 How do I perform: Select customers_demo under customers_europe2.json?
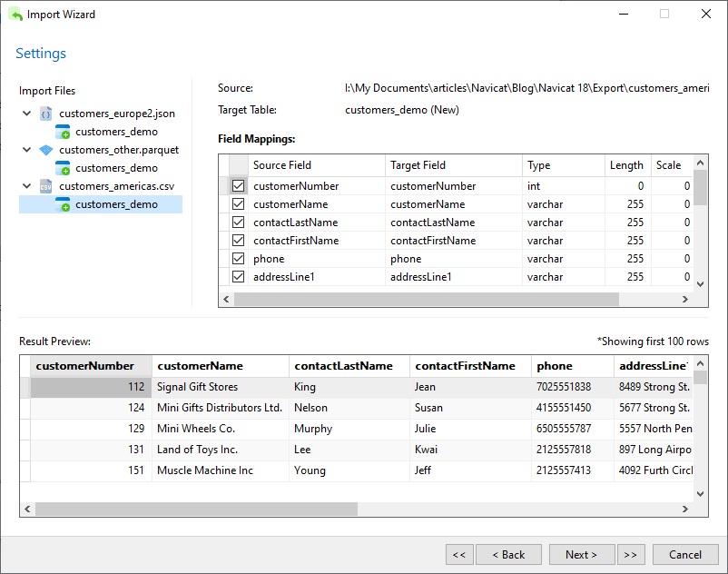pyautogui.click(x=116, y=132)
